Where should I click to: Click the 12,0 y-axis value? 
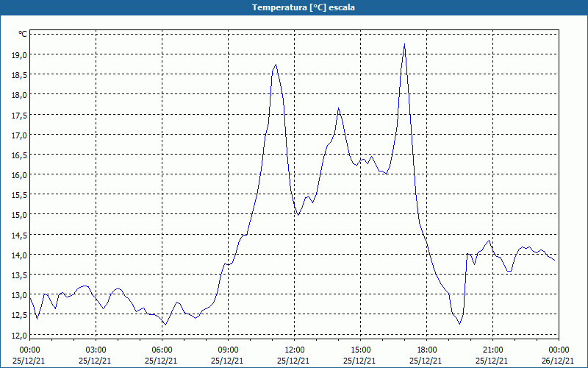pos(20,335)
